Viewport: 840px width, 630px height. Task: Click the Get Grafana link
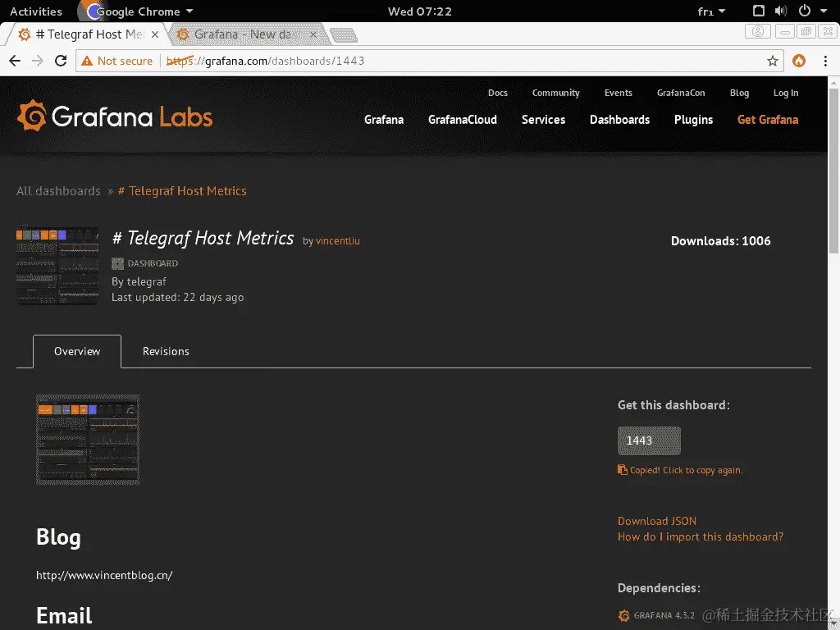pyautogui.click(x=768, y=120)
